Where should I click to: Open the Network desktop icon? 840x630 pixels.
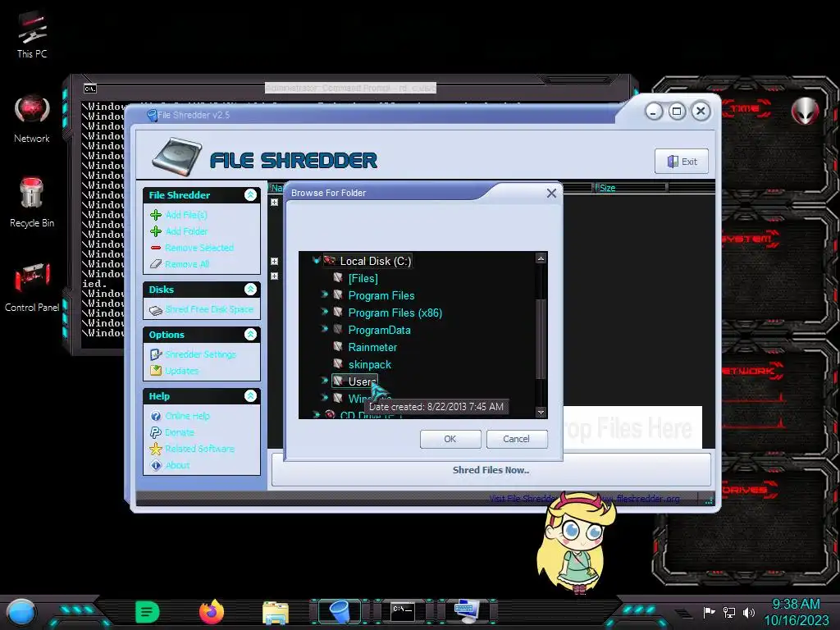[x=32, y=119]
